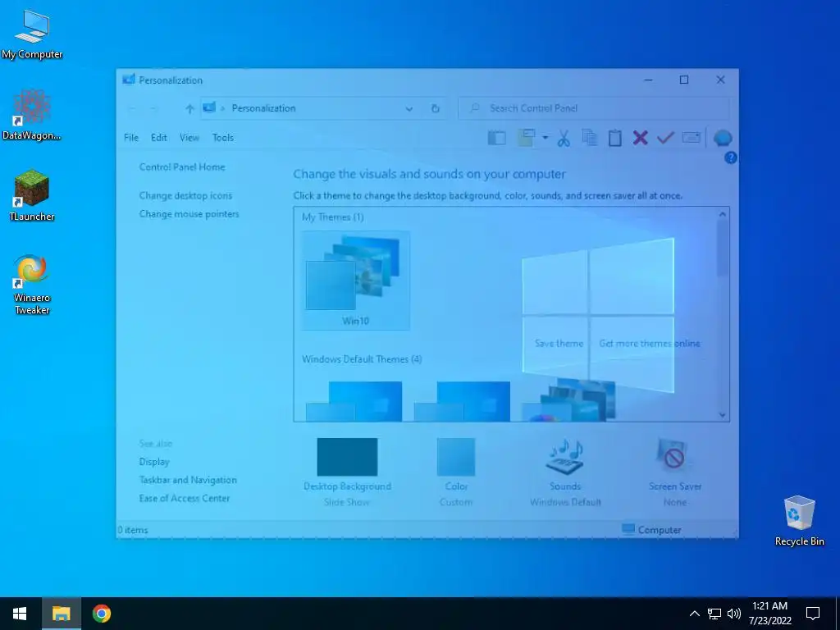Click File Explorer on the taskbar

(61, 614)
